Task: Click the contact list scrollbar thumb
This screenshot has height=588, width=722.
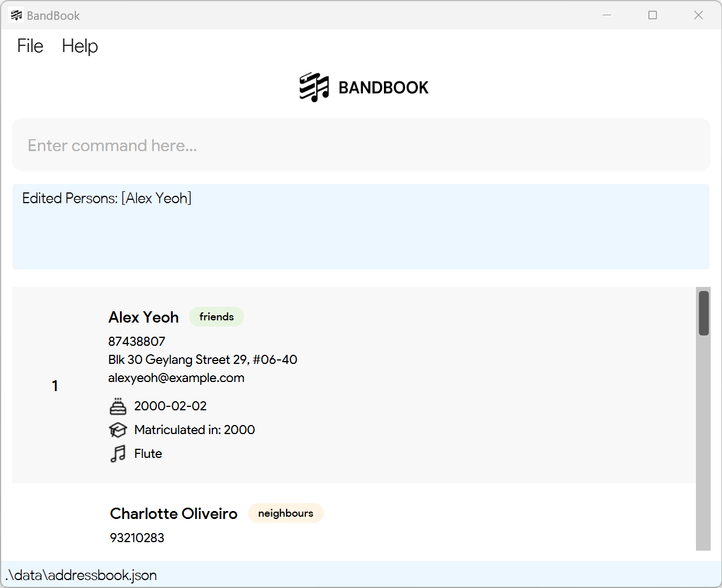Action: (x=704, y=313)
